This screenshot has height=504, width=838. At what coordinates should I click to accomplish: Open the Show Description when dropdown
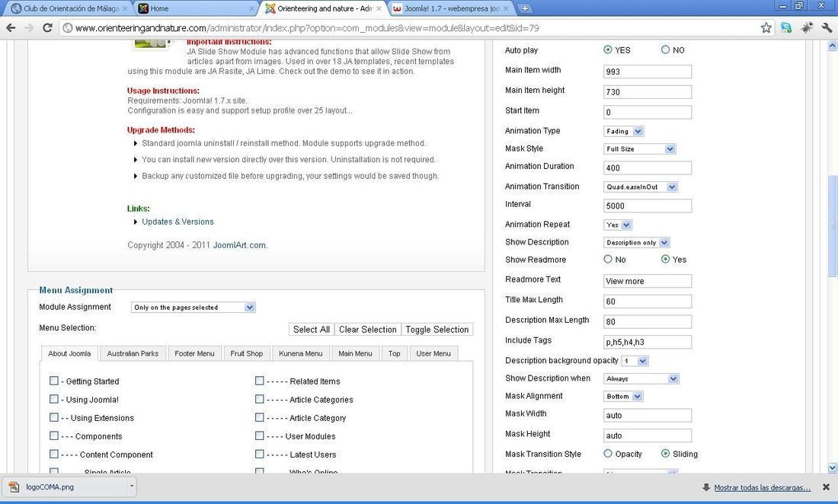[x=641, y=378]
